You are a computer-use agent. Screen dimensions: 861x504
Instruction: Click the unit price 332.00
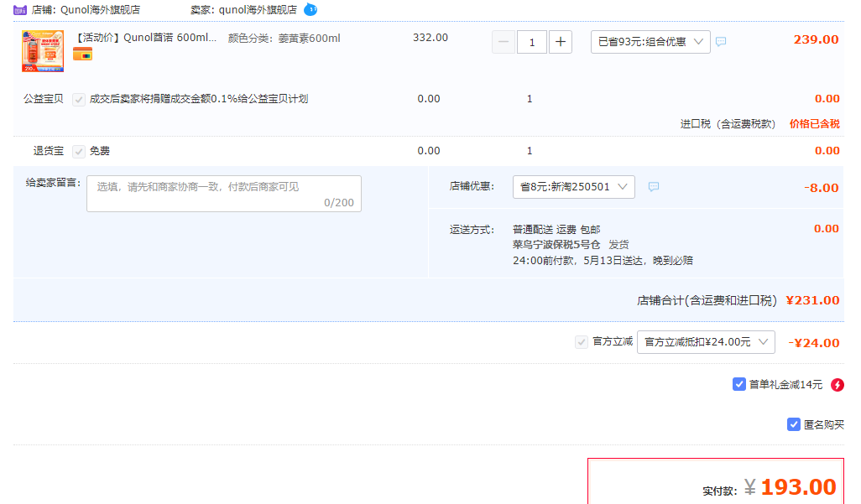tap(430, 38)
